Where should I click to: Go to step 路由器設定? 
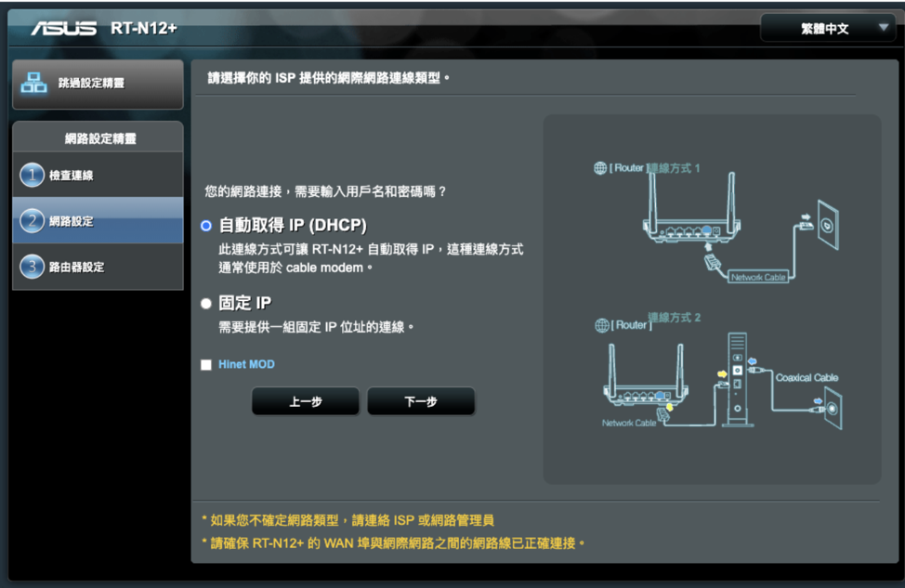click(x=98, y=267)
